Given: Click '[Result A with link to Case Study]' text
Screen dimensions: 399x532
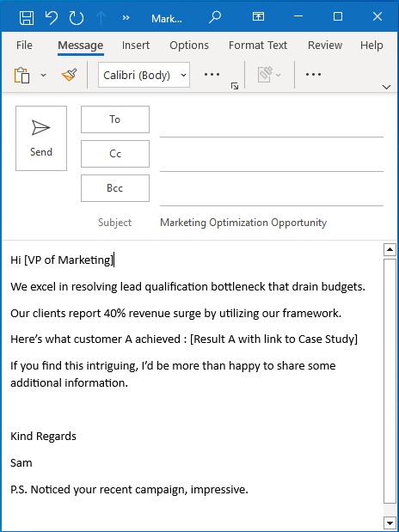Looking at the screenshot, I should (x=273, y=339).
